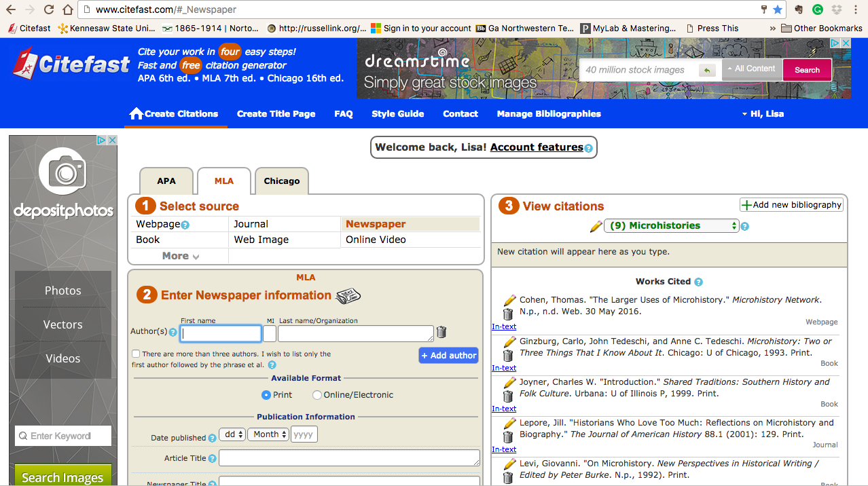Open Create Title Page in navigation

pos(276,114)
